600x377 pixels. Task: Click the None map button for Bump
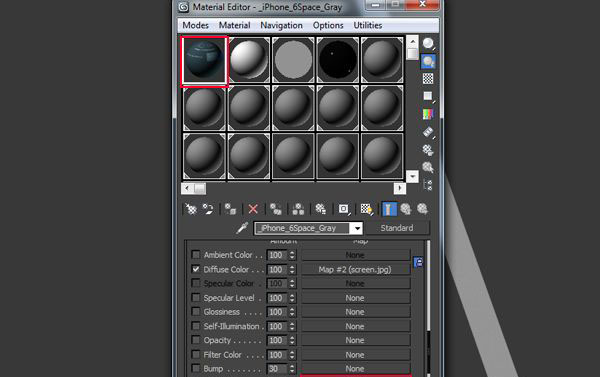(355, 369)
